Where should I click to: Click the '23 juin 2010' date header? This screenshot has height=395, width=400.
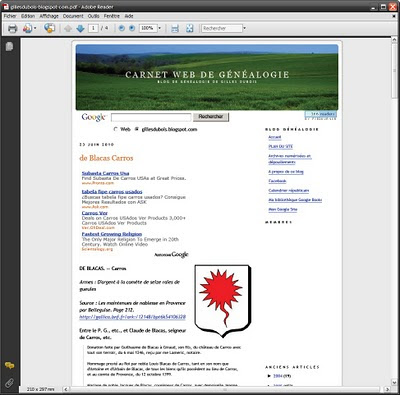[x=97, y=145]
